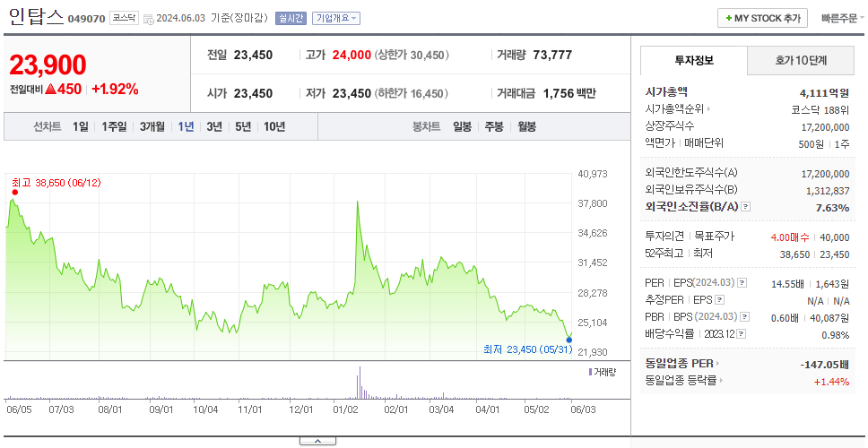The width and height of the screenshot is (868, 448).
Task: Open help icon next to 배당수익률 2023.12
Action: pyautogui.click(x=742, y=334)
